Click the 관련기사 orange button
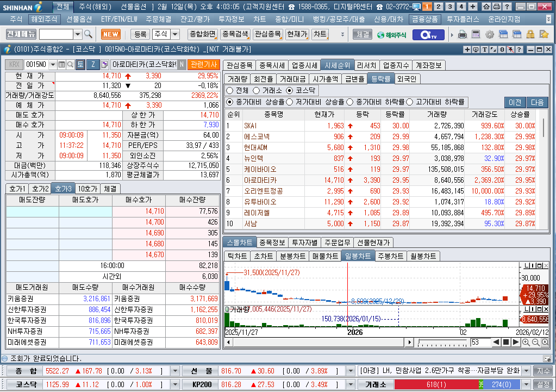The image size is (556, 392). (203, 65)
